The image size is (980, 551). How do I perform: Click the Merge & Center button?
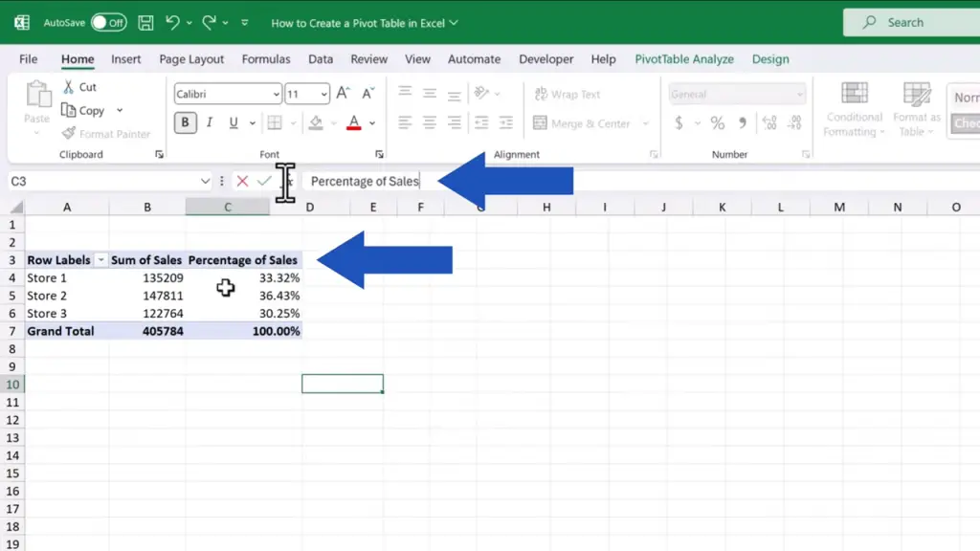tap(581, 123)
